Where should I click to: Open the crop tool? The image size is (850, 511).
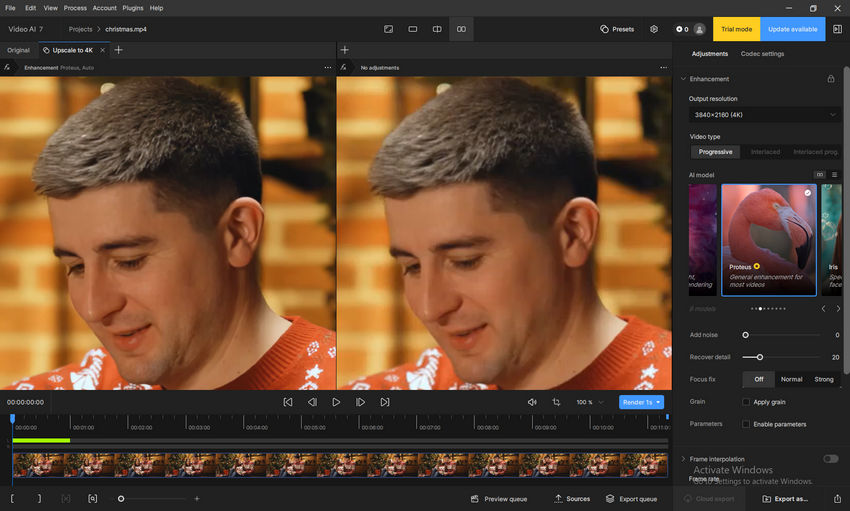(556, 402)
